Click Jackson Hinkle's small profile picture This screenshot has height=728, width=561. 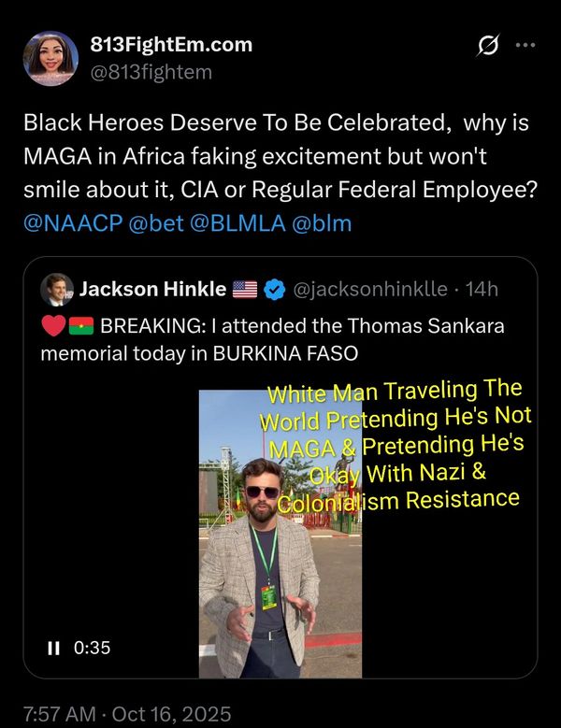click(57, 290)
